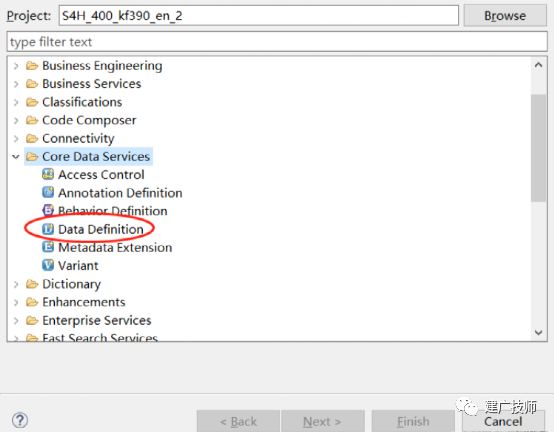Expand the Enhancements node
The width and height of the screenshot is (554, 432).
pyautogui.click(x=16, y=302)
